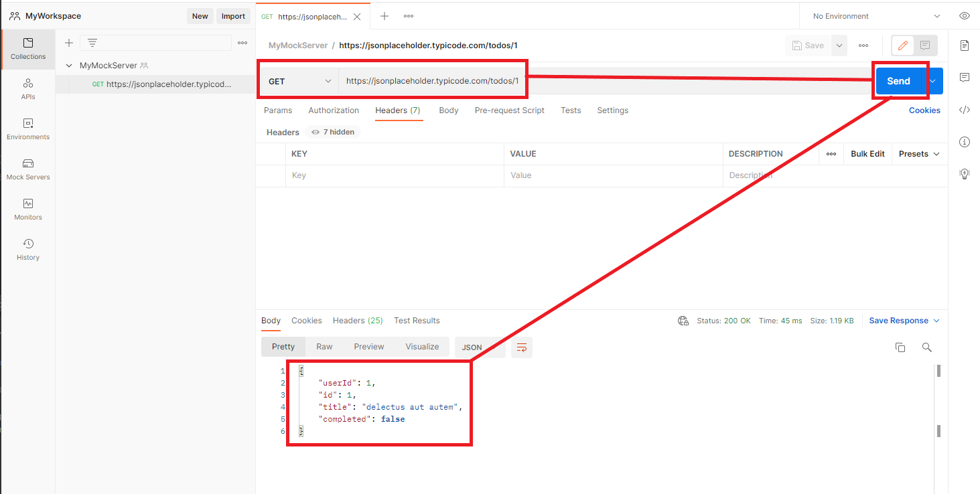Viewport: 980px width, 494px height.
Task: Copy the response body with copy icon
Action: point(900,347)
